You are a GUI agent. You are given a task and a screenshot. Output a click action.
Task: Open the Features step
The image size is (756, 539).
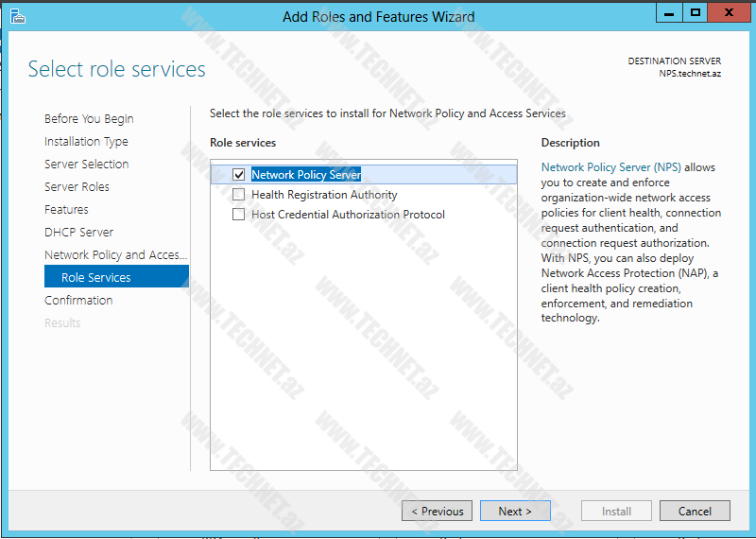[66, 210]
